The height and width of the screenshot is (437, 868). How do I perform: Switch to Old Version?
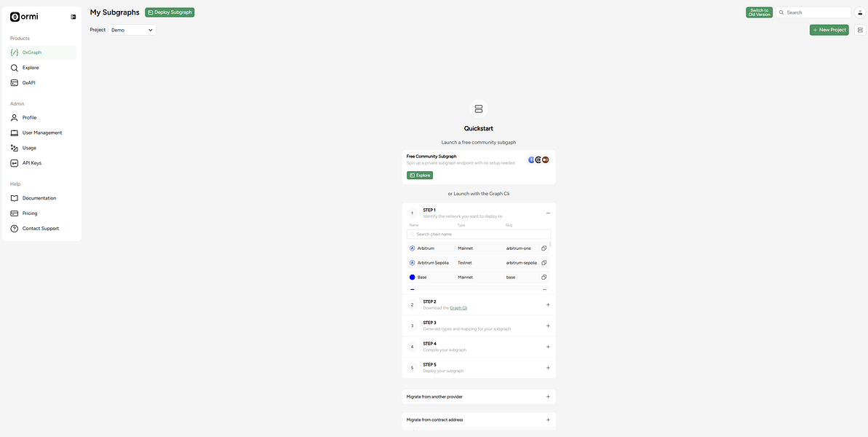759,12
